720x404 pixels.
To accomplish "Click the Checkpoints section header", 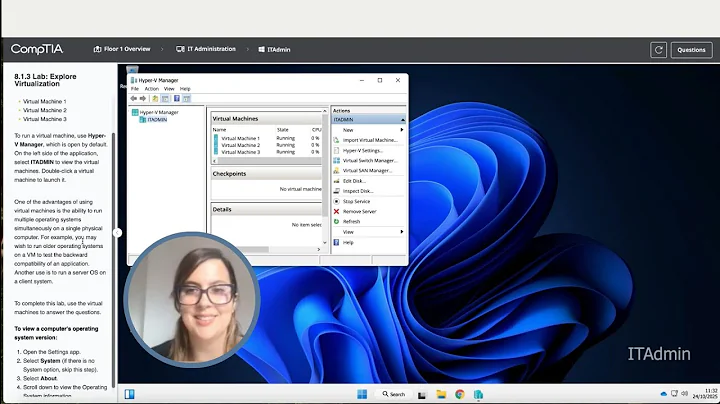I will [x=266, y=174].
